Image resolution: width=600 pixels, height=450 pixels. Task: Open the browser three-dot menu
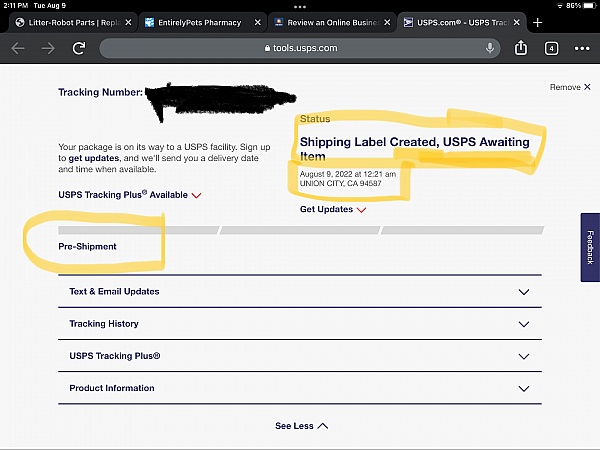click(581, 48)
